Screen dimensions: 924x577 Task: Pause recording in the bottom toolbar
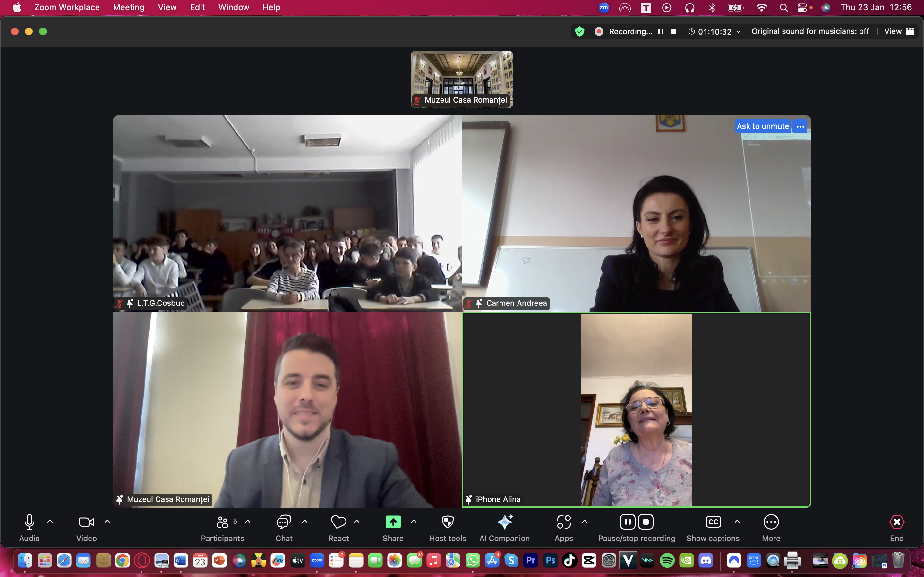(628, 522)
